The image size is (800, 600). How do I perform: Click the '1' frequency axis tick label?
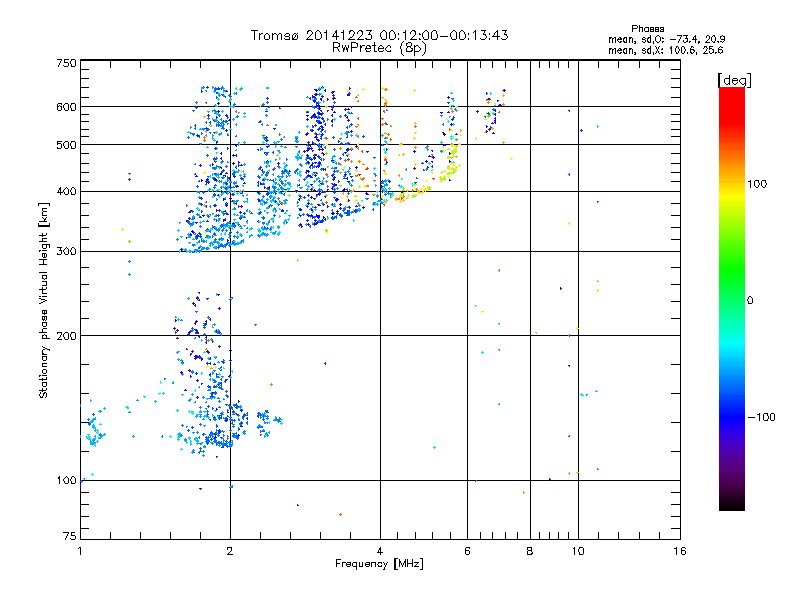[80, 551]
